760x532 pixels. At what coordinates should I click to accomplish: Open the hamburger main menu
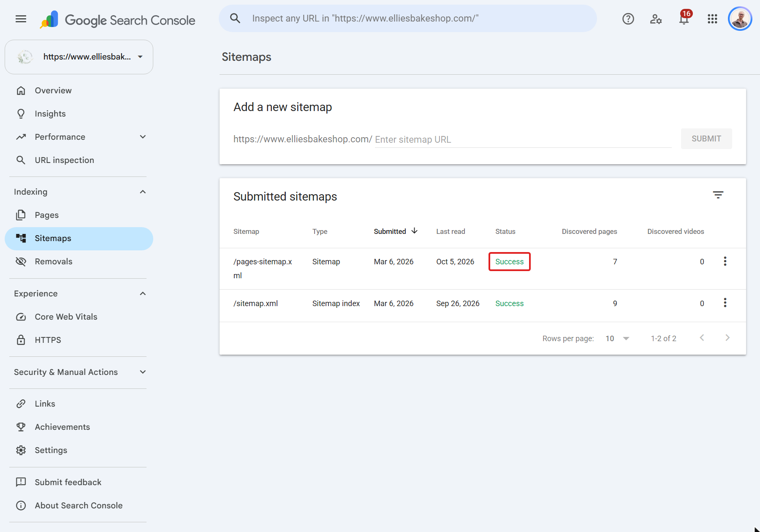tap(21, 19)
